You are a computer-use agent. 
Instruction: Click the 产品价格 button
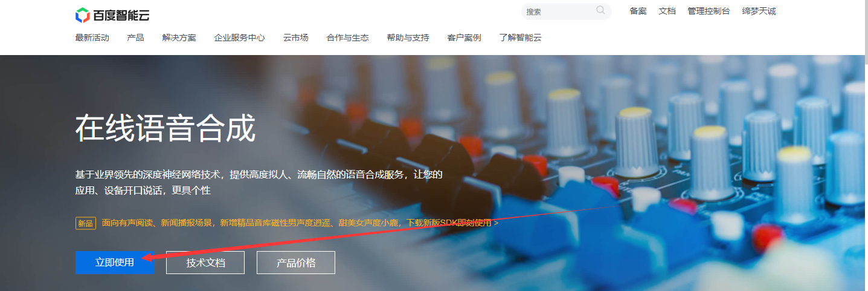(x=296, y=263)
